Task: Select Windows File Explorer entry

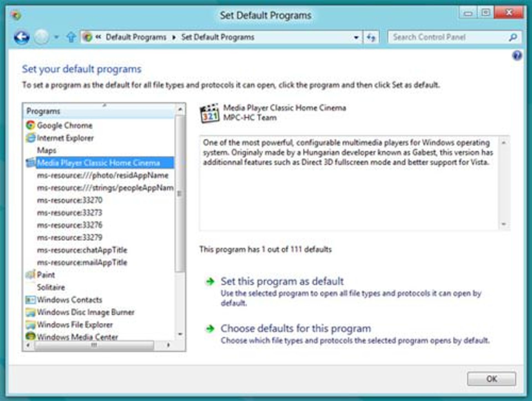Action: click(75, 325)
